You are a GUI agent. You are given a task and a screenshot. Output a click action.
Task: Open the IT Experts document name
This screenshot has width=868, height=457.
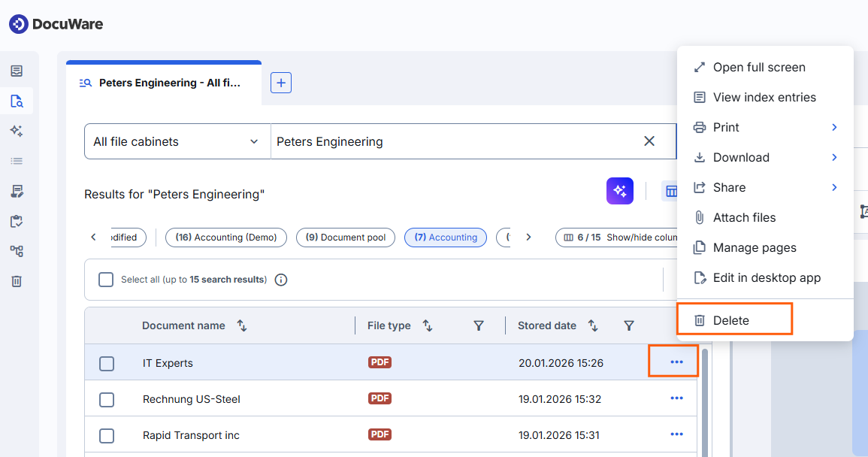tap(168, 363)
